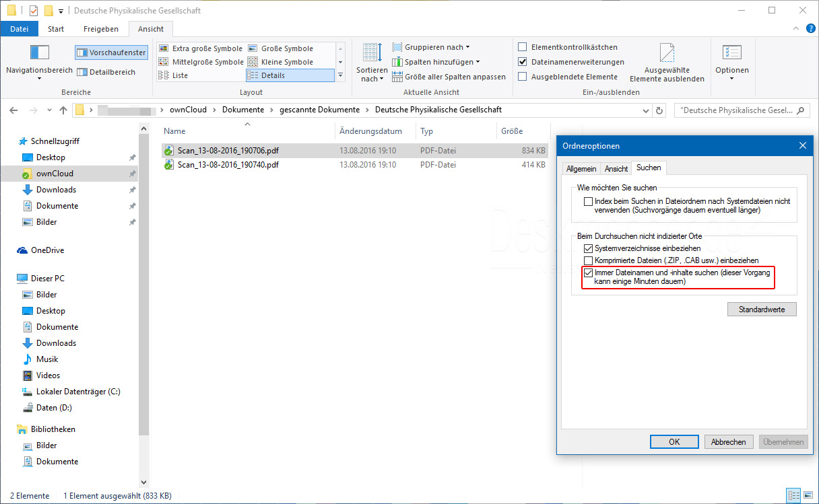Open the Sortieren nach sort icon
The height and width of the screenshot is (504, 819).
click(372, 52)
